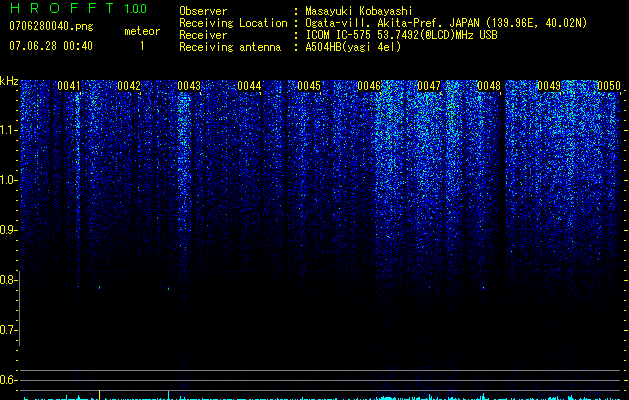Viewport: 629px width, 400px height.
Task: Click the HROFFT title text
Action: tap(61, 8)
